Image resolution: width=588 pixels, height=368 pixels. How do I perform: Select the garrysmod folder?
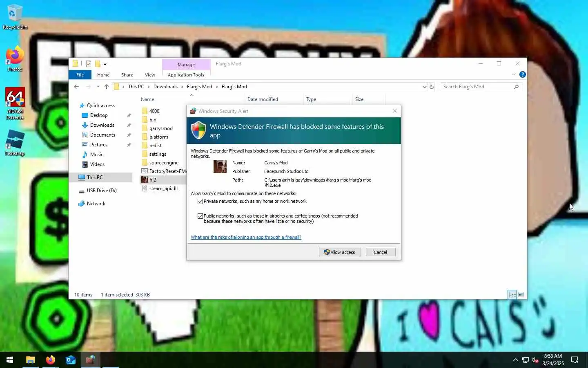(160, 128)
